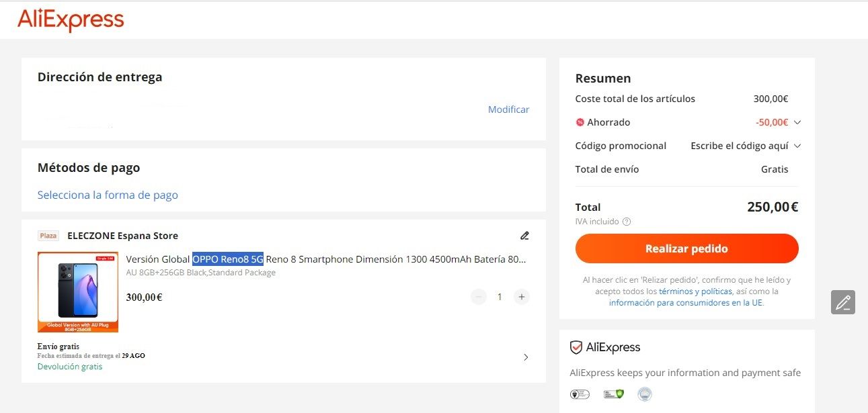Click the variant text 'AU 8GB+256GB Black,Standard Package'
The image size is (868, 413).
tap(201, 273)
